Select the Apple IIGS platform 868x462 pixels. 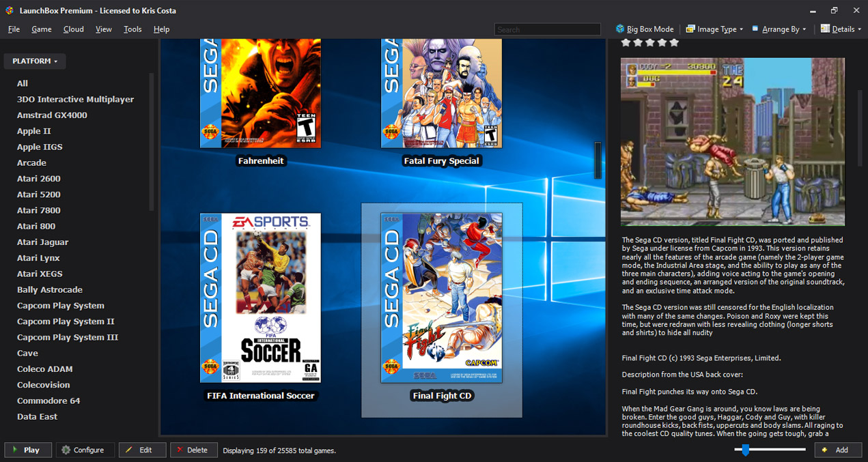coord(40,147)
